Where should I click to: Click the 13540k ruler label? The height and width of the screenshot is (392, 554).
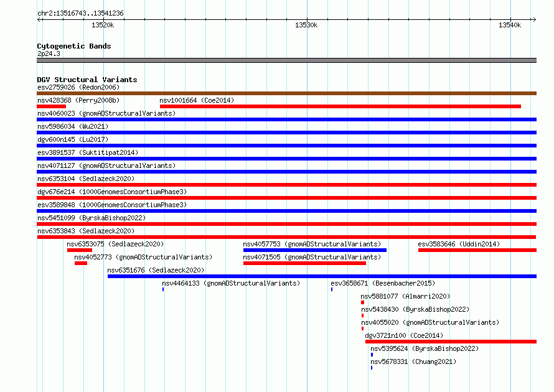click(x=510, y=25)
